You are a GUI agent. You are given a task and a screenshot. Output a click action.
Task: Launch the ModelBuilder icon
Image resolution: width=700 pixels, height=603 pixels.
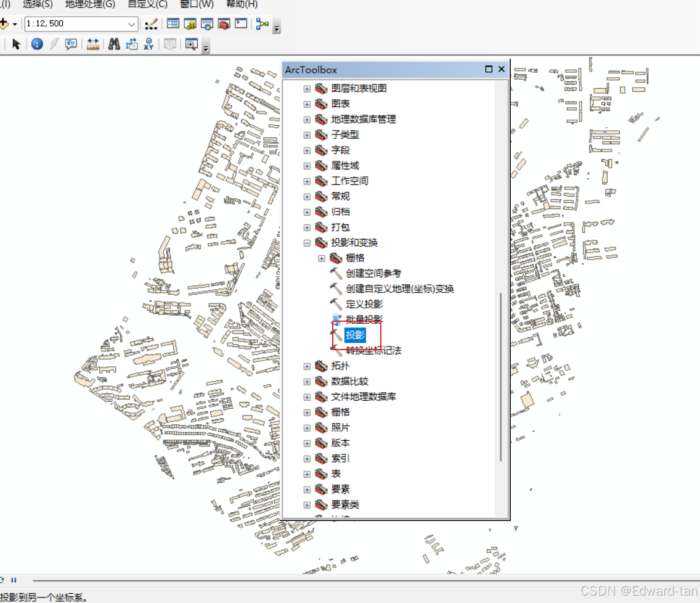[261, 23]
